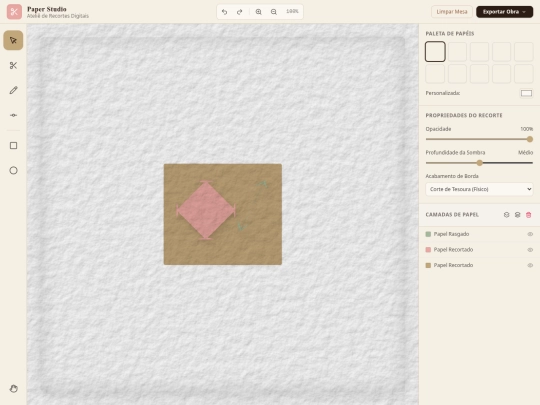Adjust the Opacidade slider

[479, 139]
